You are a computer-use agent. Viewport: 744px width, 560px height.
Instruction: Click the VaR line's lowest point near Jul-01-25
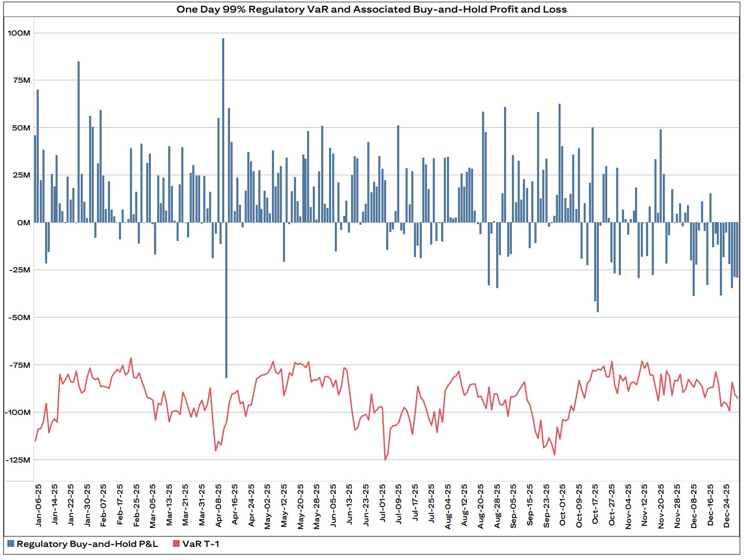[385, 459]
